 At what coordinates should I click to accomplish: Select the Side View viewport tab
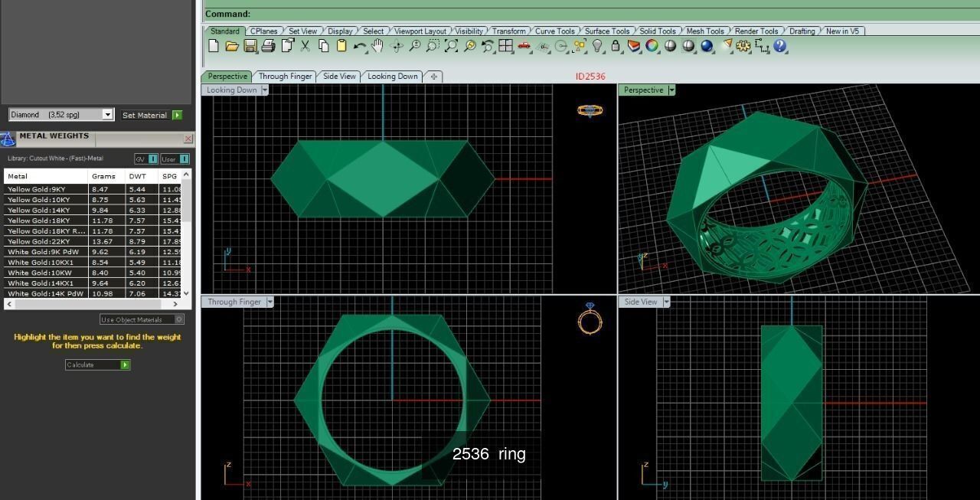coord(339,77)
